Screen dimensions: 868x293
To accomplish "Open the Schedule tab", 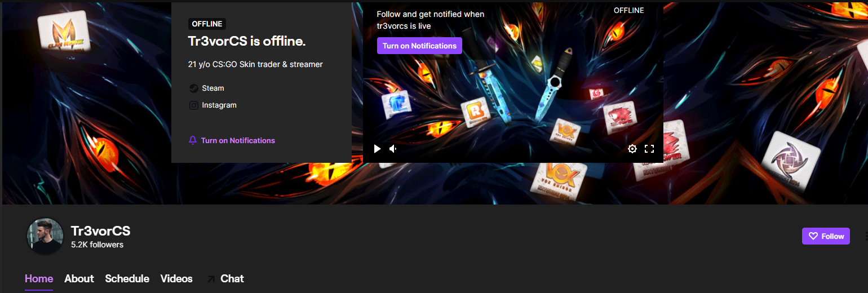I will click(x=127, y=278).
